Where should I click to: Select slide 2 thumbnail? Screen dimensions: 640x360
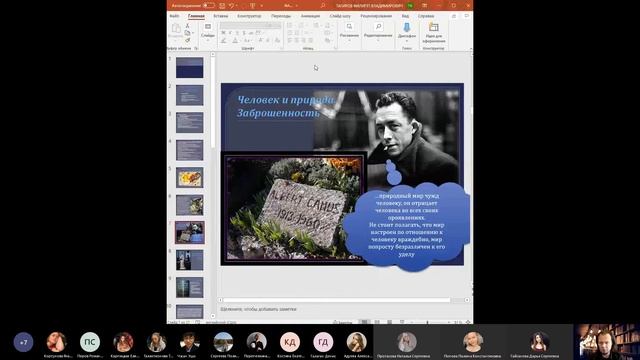(x=189, y=95)
